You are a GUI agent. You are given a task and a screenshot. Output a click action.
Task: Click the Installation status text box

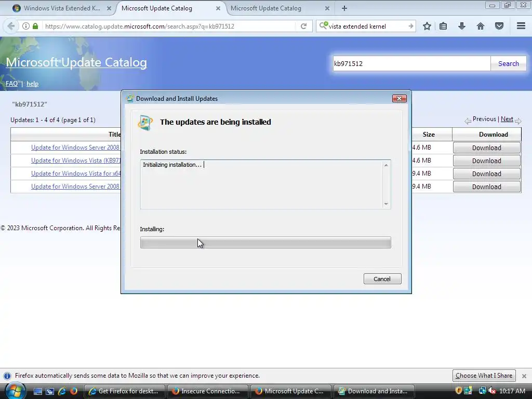pos(265,184)
